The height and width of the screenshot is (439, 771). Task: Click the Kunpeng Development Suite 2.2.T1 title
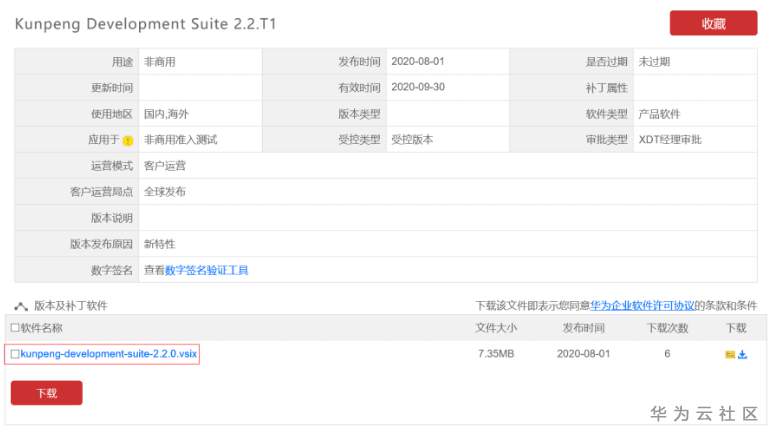coord(145,24)
